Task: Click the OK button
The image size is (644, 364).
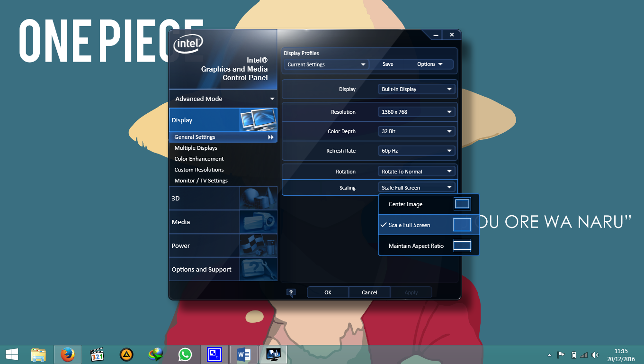Action: (x=328, y=292)
